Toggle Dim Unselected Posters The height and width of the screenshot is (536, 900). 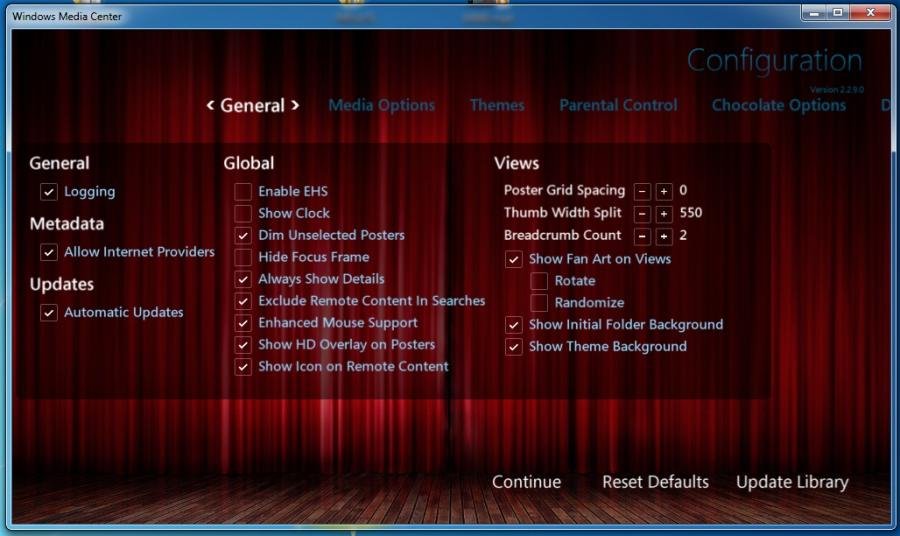[x=243, y=235]
